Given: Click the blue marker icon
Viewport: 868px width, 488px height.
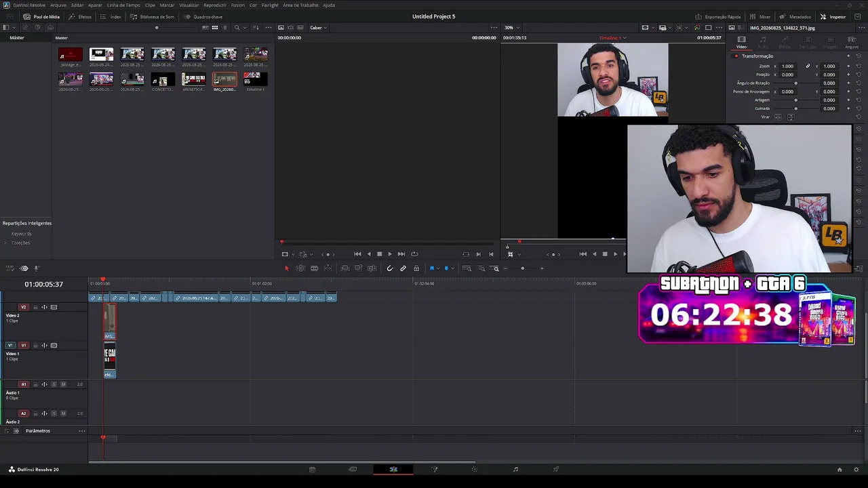Looking at the screenshot, I should click(x=446, y=268).
